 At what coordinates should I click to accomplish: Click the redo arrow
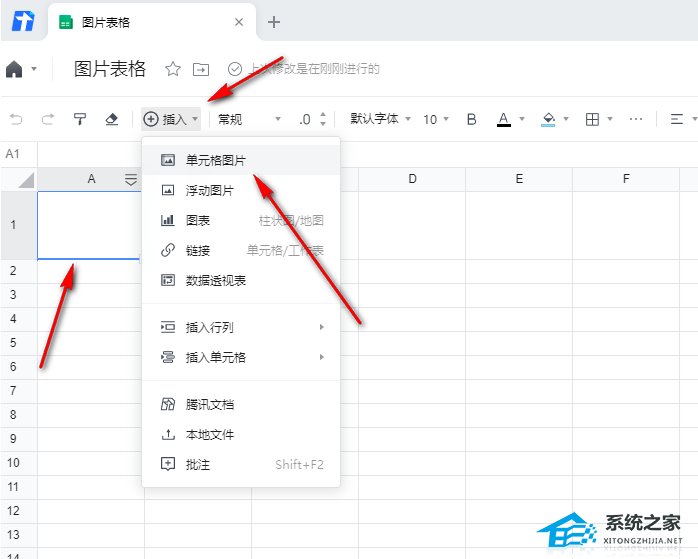(x=48, y=119)
